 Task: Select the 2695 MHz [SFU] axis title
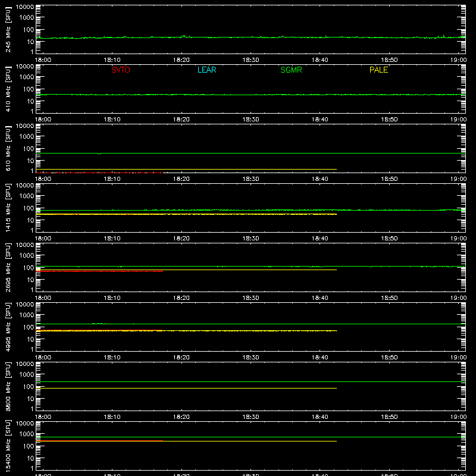point(8,267)
